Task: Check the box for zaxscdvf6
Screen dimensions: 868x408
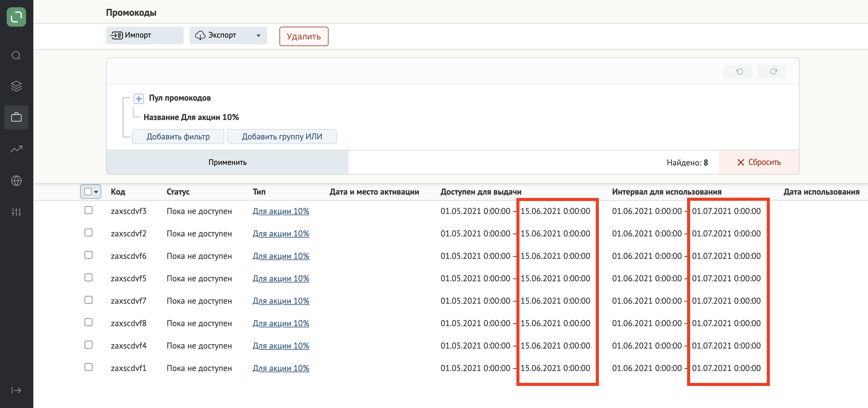Action: pyautogui.click(x=88, y=255)
